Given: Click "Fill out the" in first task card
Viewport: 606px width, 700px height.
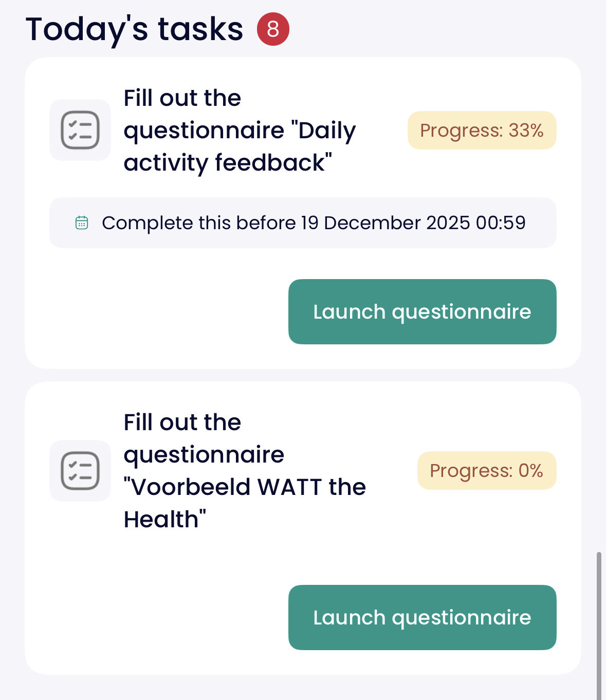Looking at the screenshot, I should click(x=182, y=98).
